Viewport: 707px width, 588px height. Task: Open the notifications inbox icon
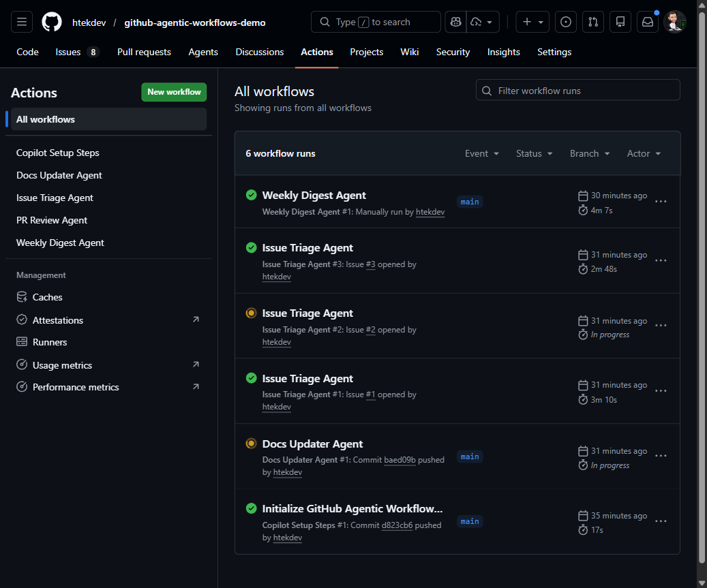[x=647, y=21]
